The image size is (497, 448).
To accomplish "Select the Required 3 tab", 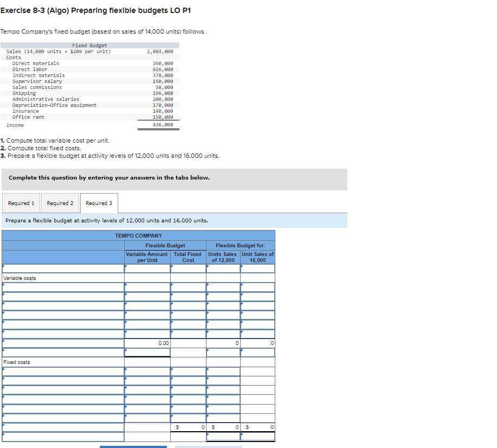I will tap(99, 202).
